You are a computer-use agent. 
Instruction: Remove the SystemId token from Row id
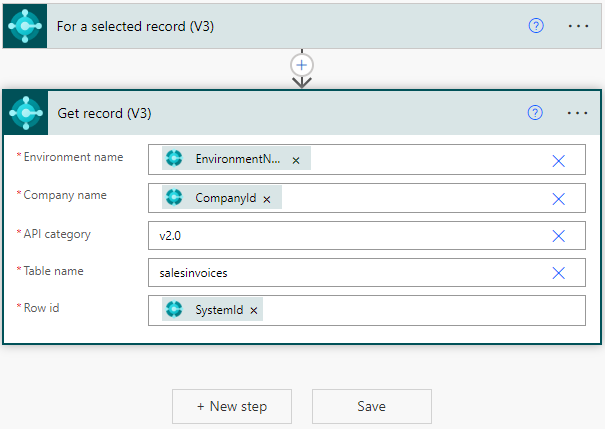point(254,311)
